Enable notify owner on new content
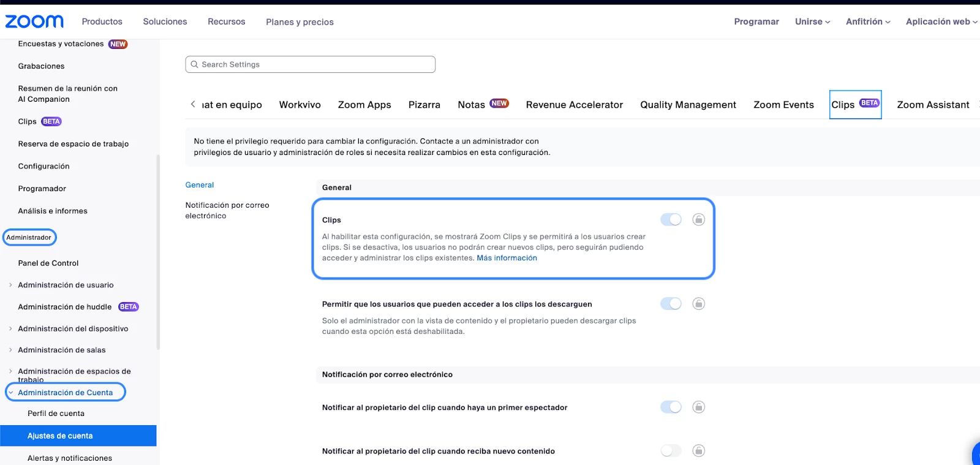 [671, 450]
